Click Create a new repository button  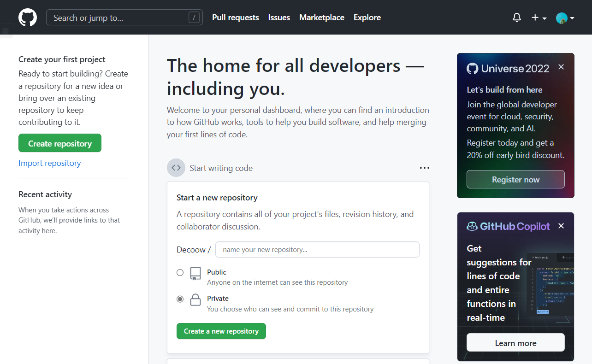click(x=221, y=331)
